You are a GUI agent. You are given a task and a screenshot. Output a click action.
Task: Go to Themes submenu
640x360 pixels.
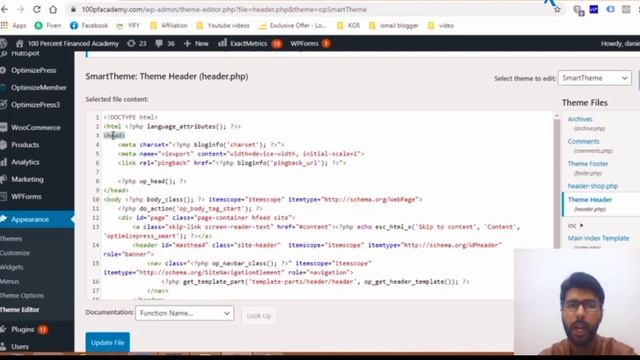(x=11, y=238)
